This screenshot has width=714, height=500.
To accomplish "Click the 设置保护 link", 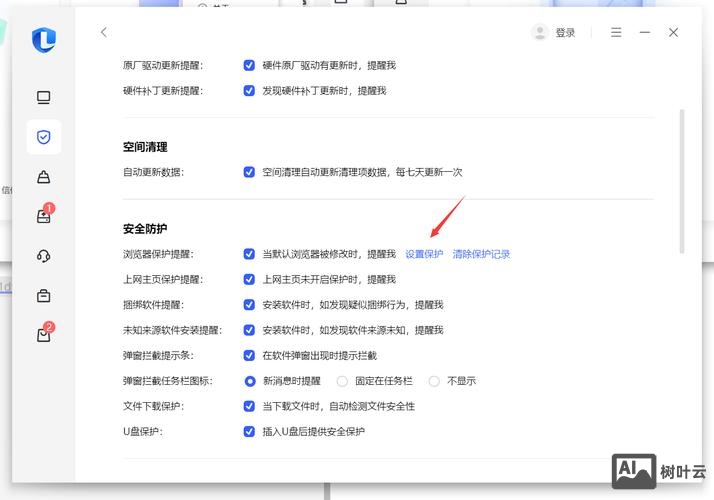I will (x=424, y=254).
